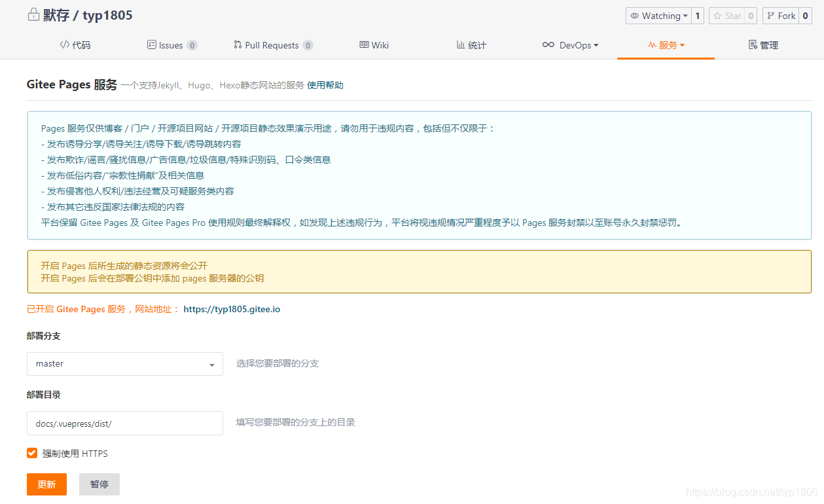Toggle the 强制使用 HTTPS checkbox

tap(32, 453)
